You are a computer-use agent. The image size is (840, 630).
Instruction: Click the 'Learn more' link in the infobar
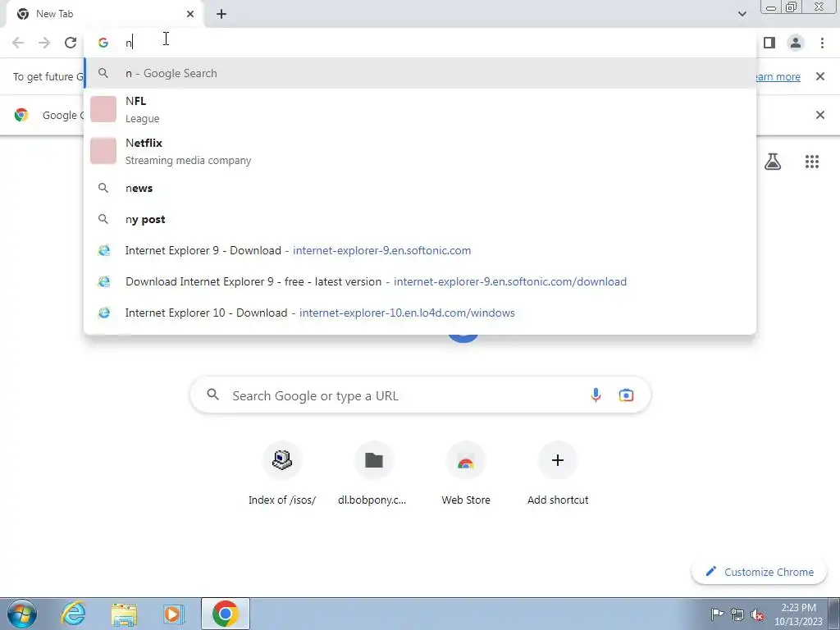point(778,76)
